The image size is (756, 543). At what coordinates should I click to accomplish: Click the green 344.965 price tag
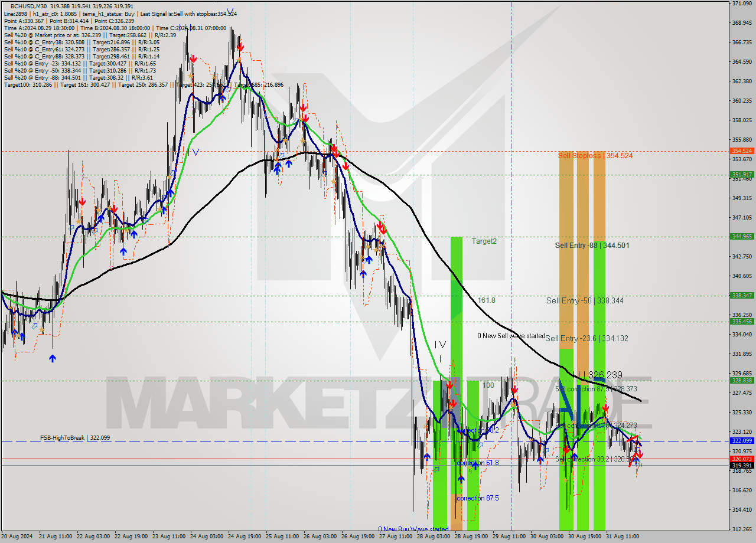pos(742,237)
